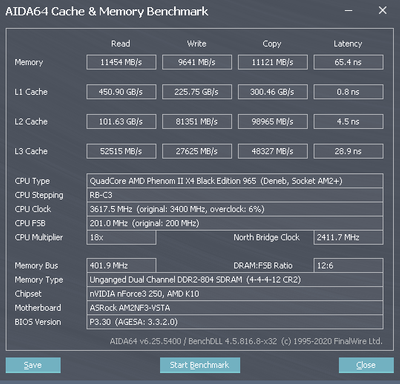This screenshot has width=400, height=384.
Task: Select the L1 Cache Read value
Action: click(x=121, y=92)
